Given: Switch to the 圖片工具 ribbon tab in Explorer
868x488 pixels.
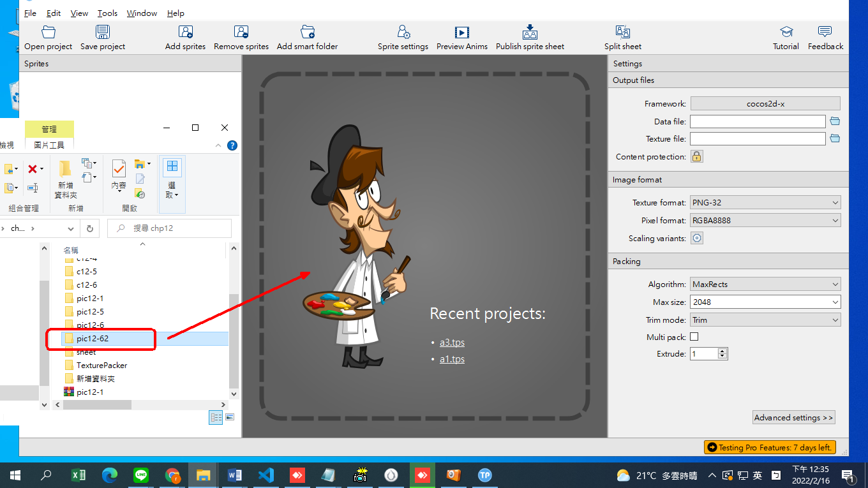Looking at the screenshot, I should 49,145.
